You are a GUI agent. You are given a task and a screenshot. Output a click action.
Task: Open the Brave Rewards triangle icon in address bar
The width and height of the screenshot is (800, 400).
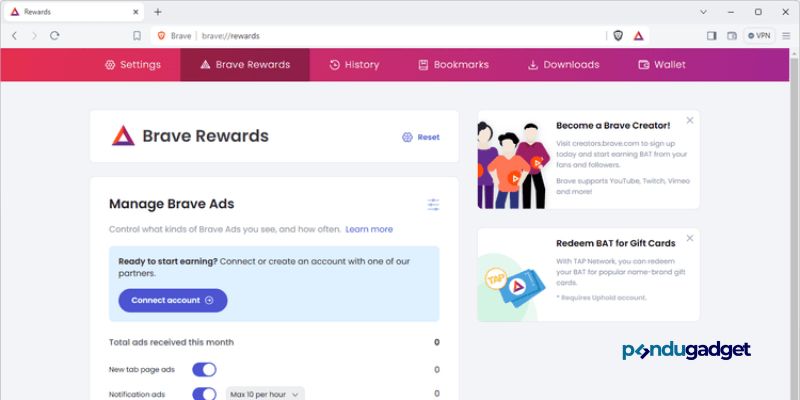click(638, 36)
